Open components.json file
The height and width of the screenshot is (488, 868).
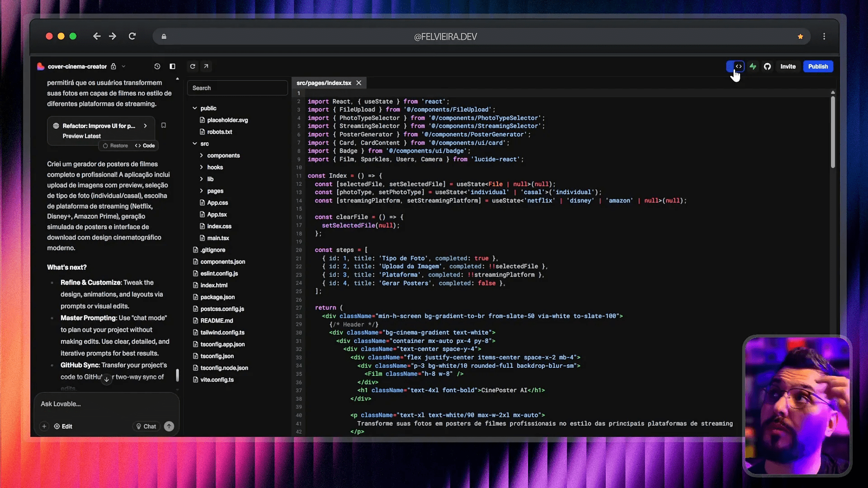pyautogui.click(x=222, y=262)
